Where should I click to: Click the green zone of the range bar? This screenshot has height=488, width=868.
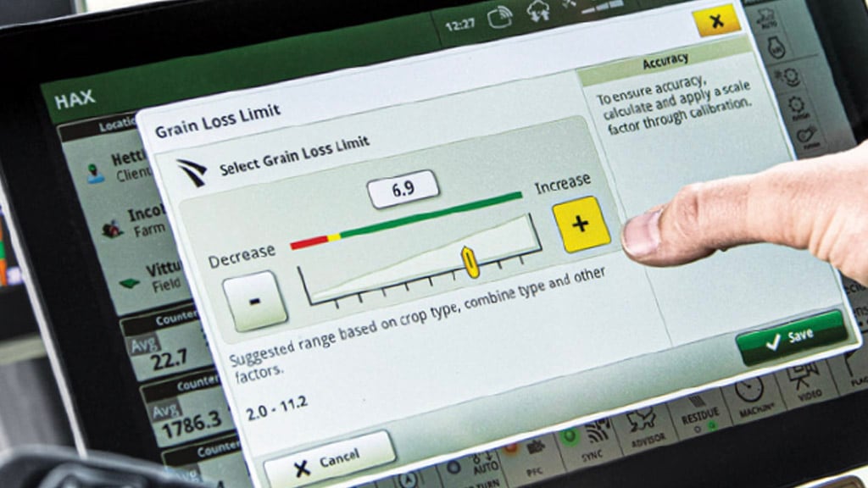click(x=431, y=214)
